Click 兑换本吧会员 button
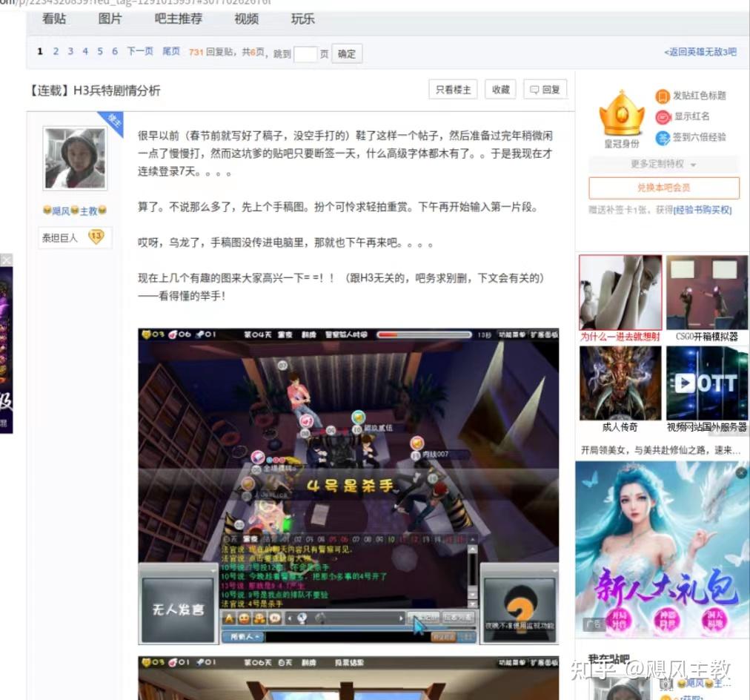 tap(664, 188)
